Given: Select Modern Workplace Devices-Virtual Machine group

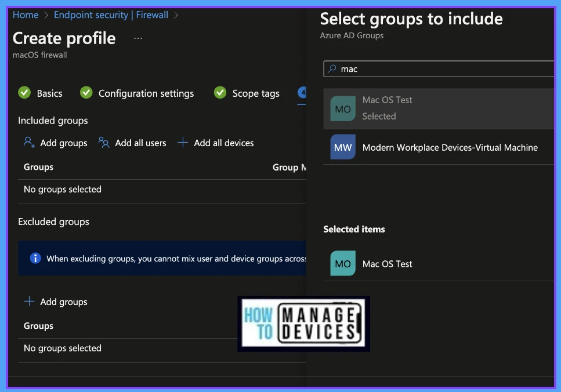Looking at the screenshot, I should pyautogui.click(x=439, y=147).
